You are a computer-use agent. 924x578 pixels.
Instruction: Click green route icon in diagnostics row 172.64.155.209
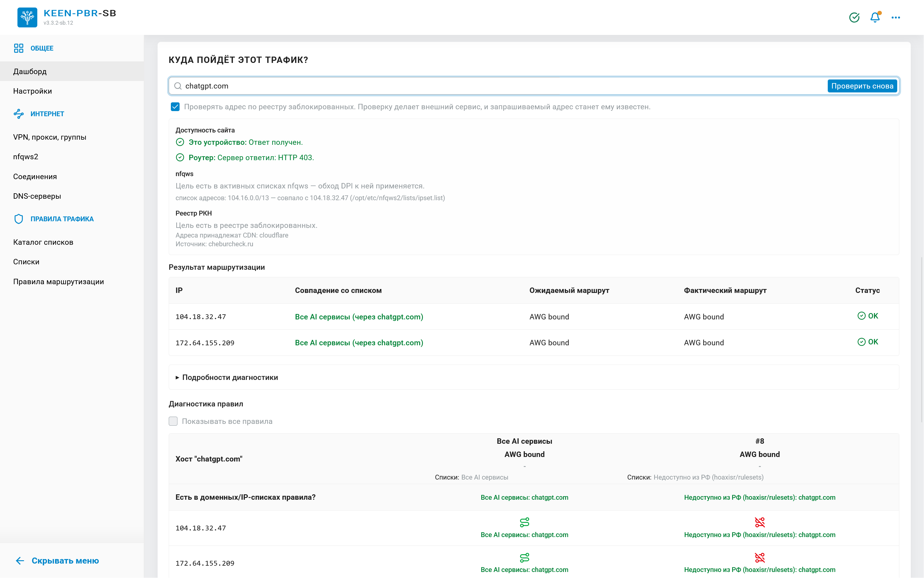[525, 558]
